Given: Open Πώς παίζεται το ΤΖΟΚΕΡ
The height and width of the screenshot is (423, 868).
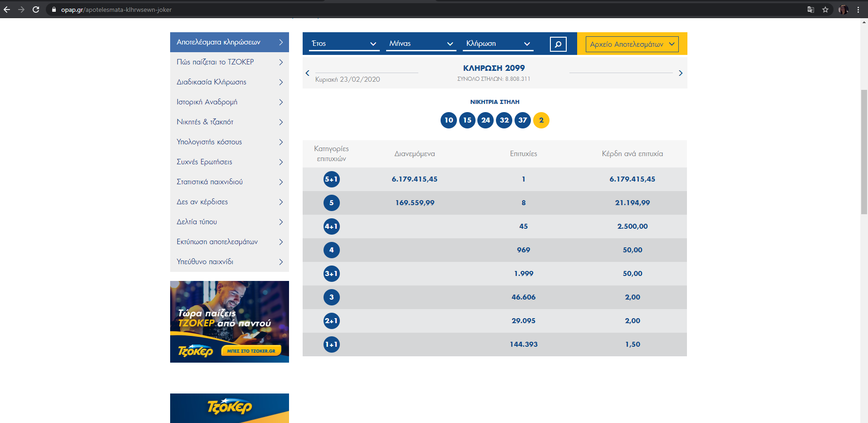Looking at the screenshot, I should 230,62.
